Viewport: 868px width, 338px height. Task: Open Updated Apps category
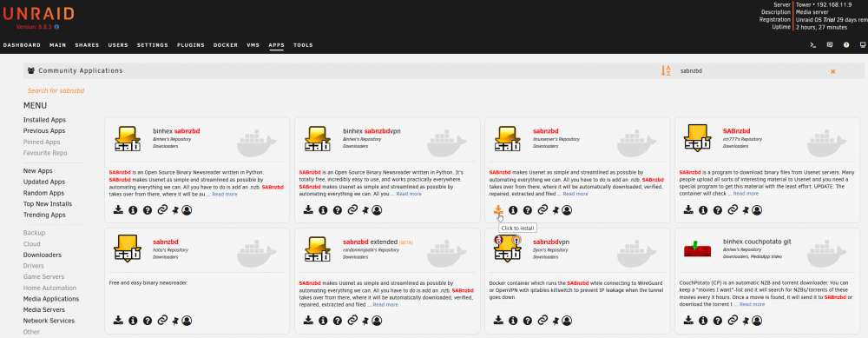pyautogui.click(x=44, y=182)
